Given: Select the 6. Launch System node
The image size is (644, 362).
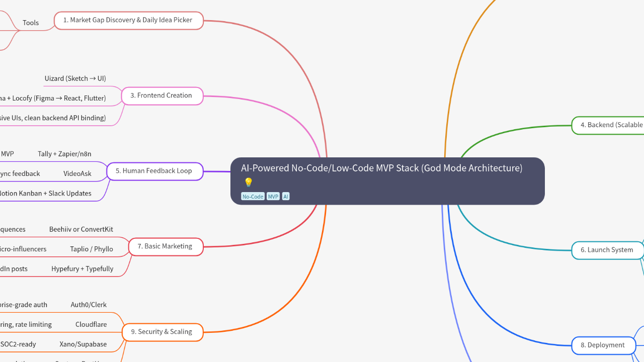Looking at the screenshot, I should pos(608,250).
